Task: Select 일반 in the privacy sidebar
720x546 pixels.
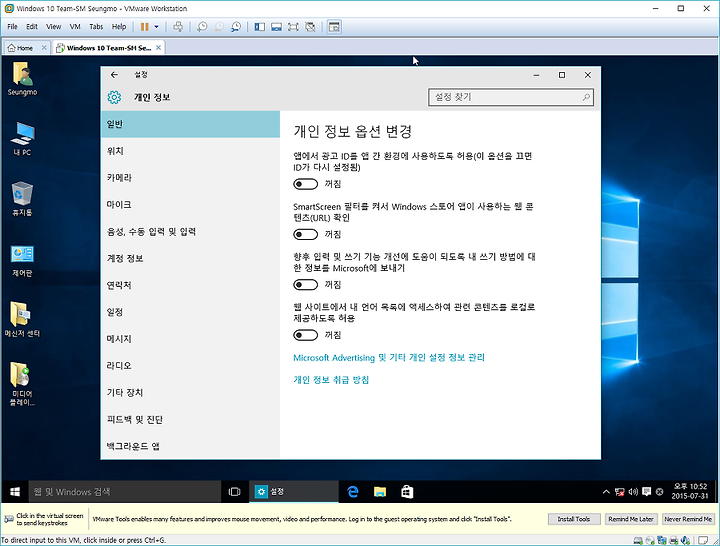Action: tap(190, 124)
